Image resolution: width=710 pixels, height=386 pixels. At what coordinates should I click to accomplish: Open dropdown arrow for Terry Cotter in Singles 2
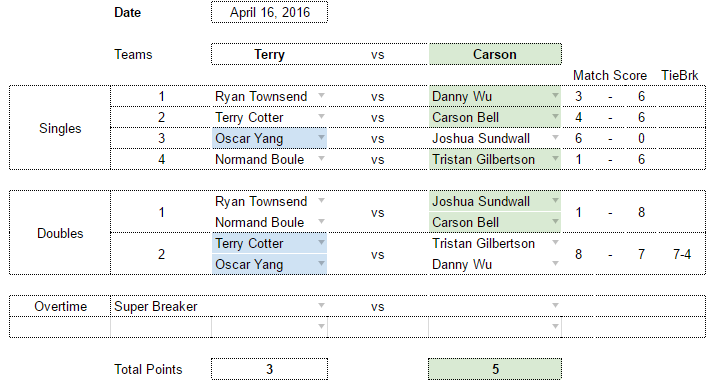pyautogui.click(x=321, y=116)
